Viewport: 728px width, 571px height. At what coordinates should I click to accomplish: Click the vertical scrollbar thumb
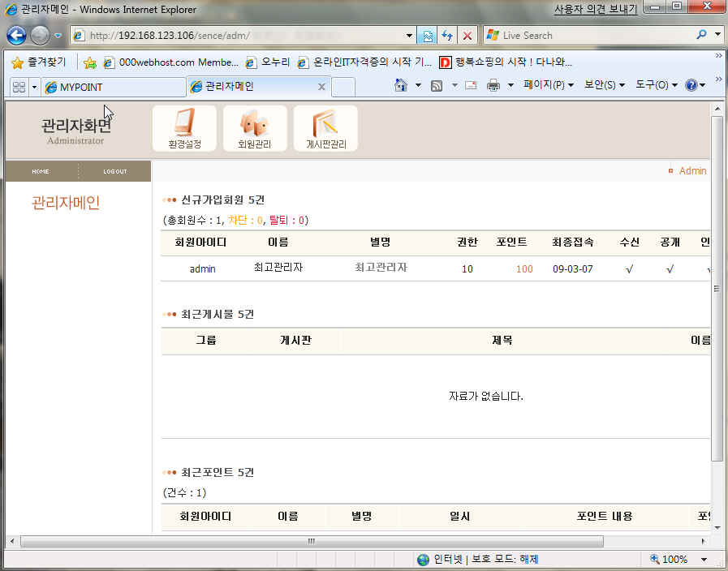coord(717,289)
